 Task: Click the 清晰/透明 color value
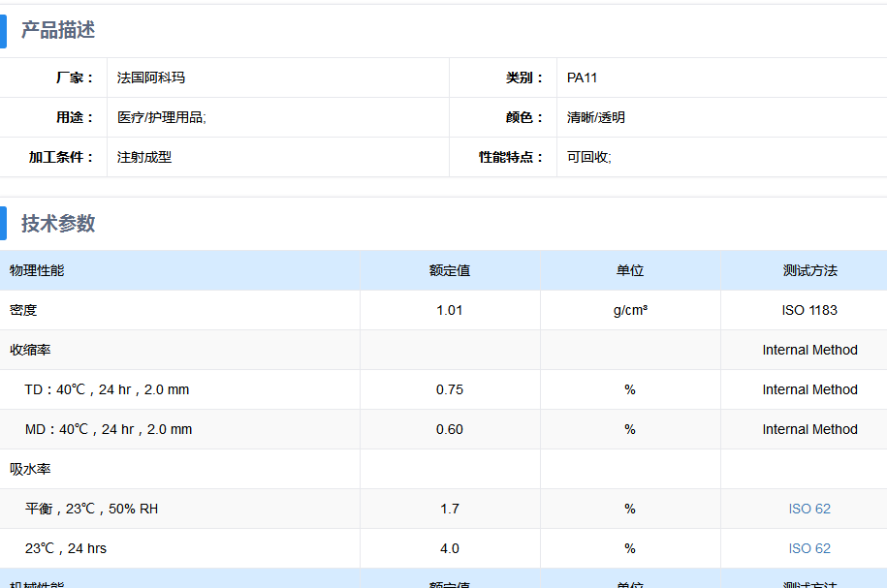(596, 117)
